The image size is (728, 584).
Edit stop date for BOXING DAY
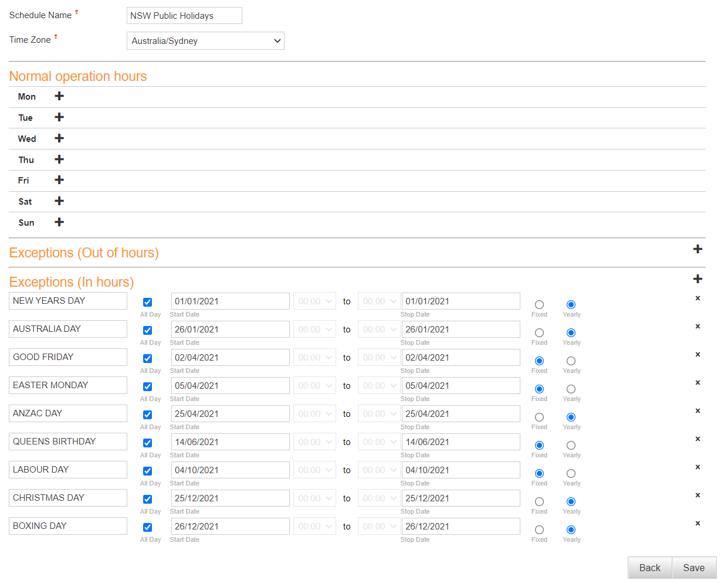[461, 527]
